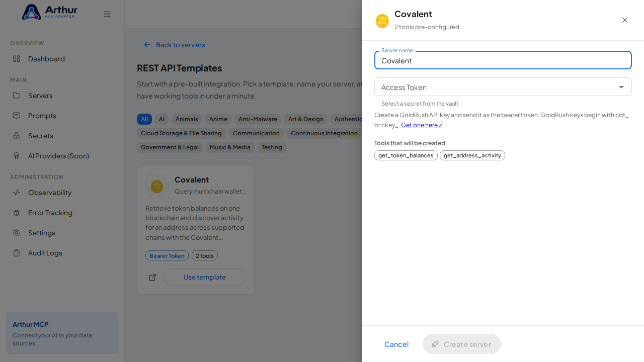Viewport: 644px width, 362px height.
Task: Open Observability in the sidebar
Action: (x=62, y=193)
